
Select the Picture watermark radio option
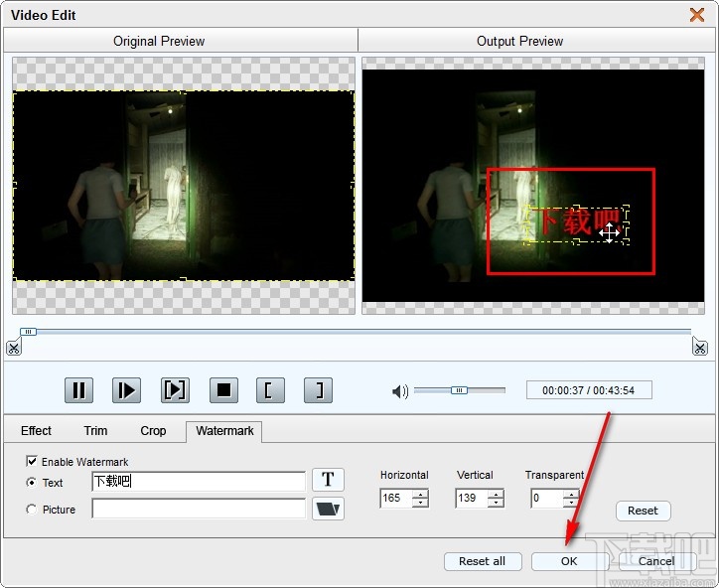[x=31, y=510]
